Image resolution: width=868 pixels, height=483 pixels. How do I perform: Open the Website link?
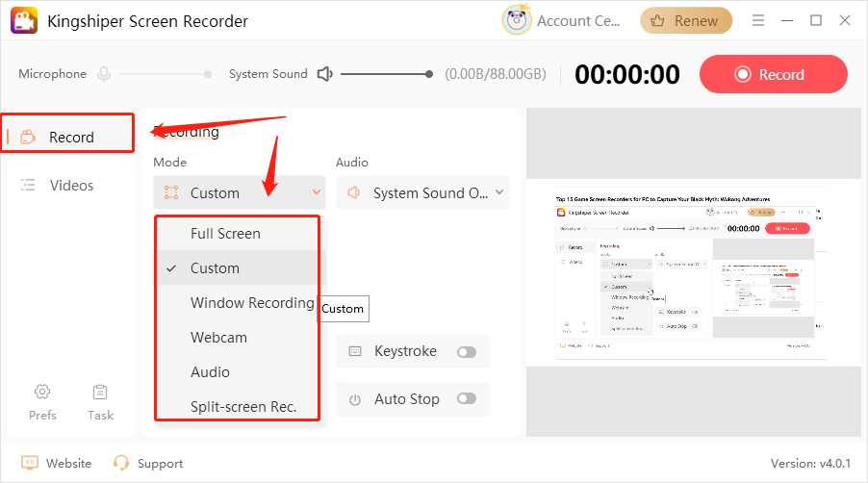tap(68, 463)
